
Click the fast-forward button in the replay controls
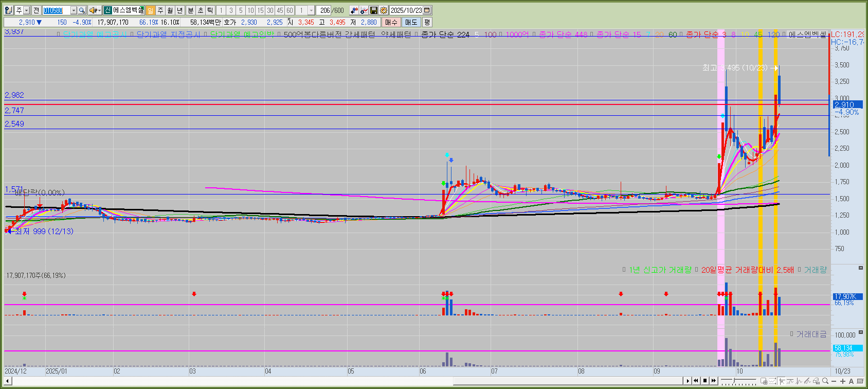(x=714, y=381)
